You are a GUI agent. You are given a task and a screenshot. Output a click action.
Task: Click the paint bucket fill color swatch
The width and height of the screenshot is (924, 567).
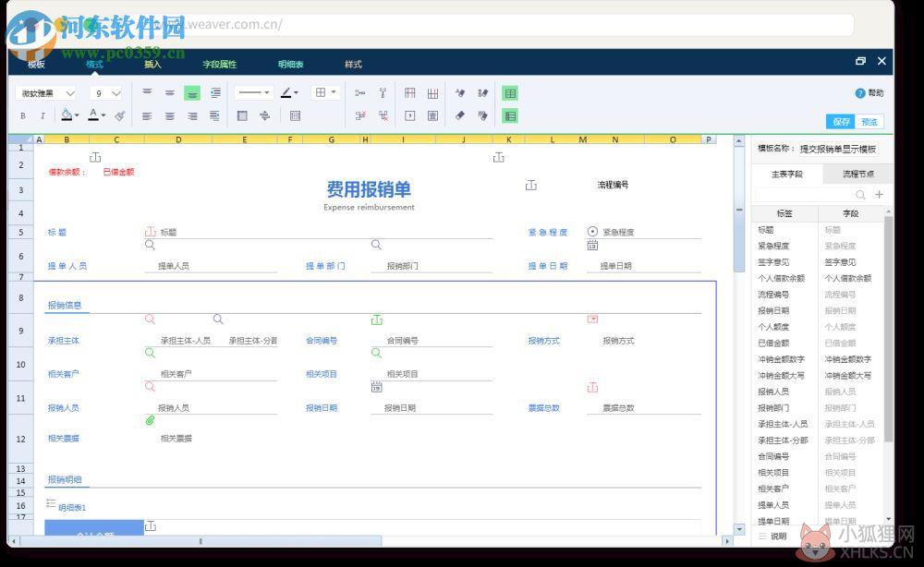(67, 115)
